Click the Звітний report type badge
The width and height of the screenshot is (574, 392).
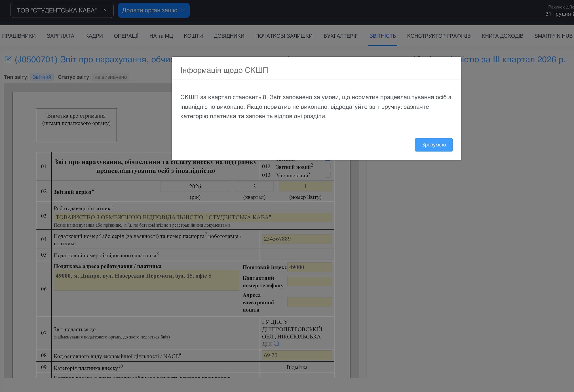[42, 77]
